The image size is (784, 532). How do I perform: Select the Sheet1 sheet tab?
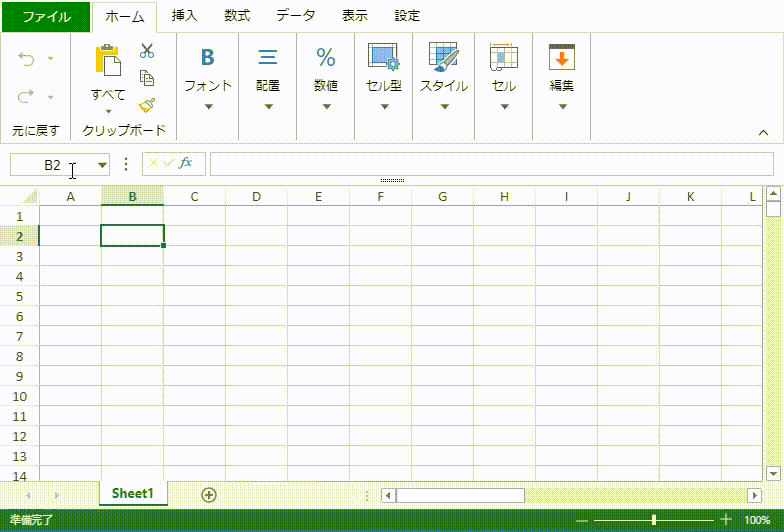click(x=132, y=493)
